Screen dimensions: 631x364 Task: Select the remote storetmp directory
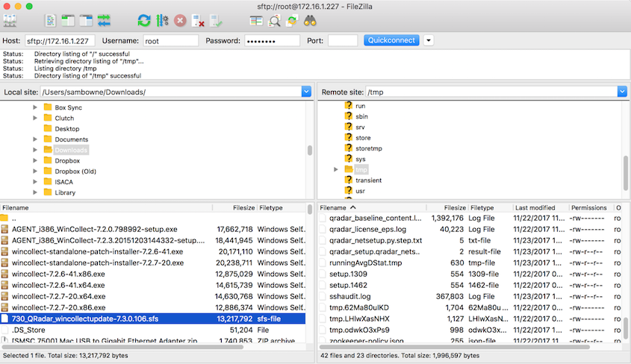point(369,148)
